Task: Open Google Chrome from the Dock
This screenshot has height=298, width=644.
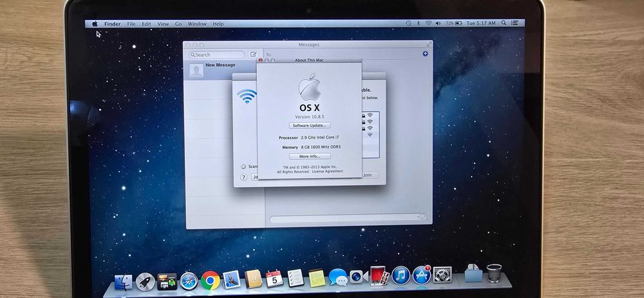Action: [211, 281]
